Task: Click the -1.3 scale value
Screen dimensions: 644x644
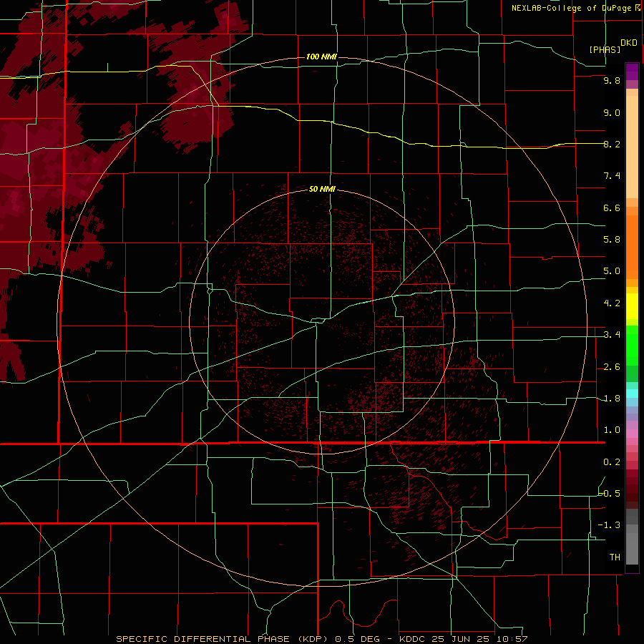Action: (609, 525)
